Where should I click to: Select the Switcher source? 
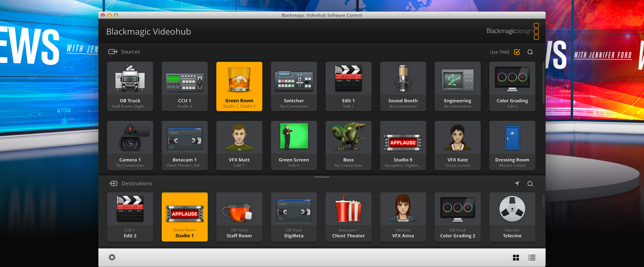[x=294, y=86]
